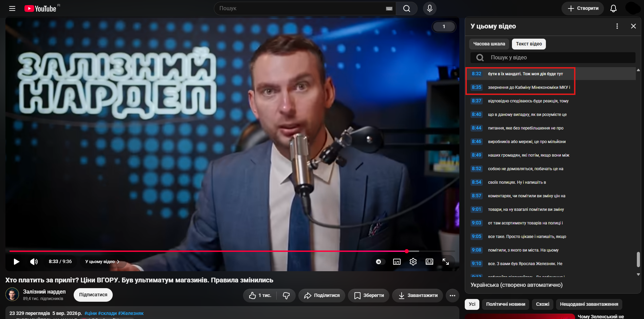The height and width of the screenshot is (319, 644).
Task: Jump to transcript line at 8:40
Action: pyautogui.click(x=551, y=114)
